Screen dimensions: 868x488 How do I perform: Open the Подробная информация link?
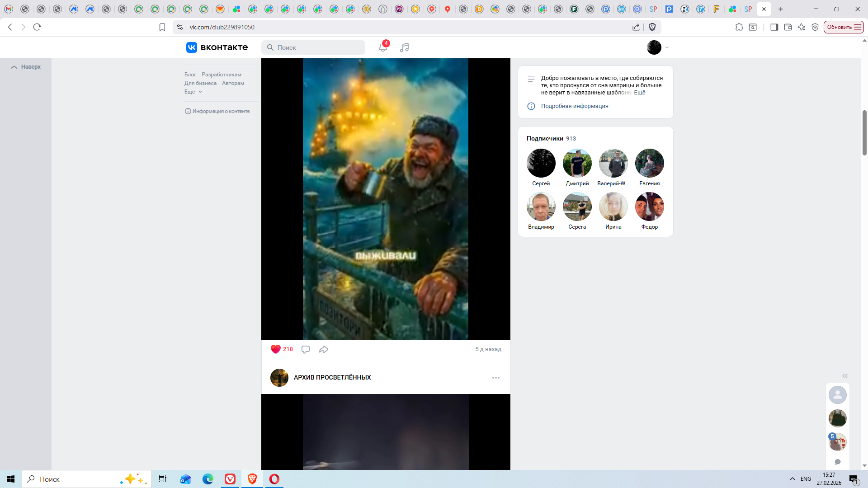pos(575,106)
